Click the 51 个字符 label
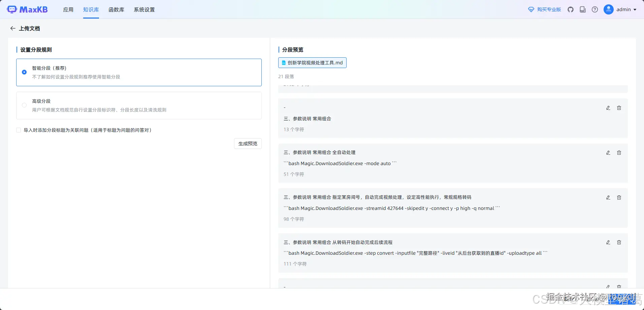This screenshot has height=310, width=644. (x=294, y=174)
